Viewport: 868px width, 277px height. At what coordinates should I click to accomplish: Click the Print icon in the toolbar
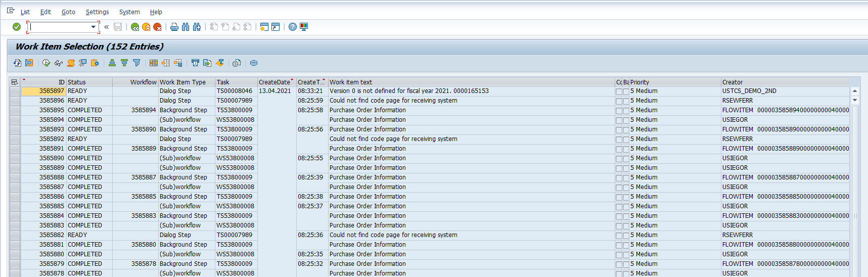pos(174,27)
